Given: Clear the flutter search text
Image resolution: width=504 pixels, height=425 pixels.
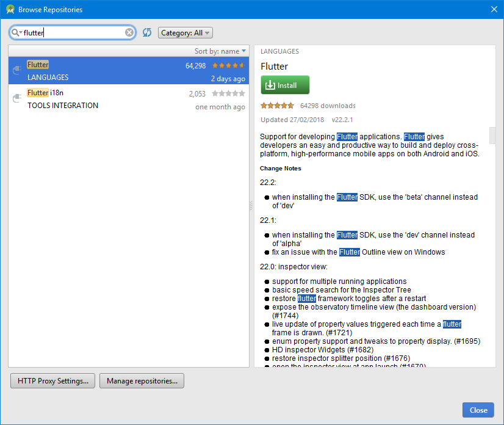Looking at the screenshot, I should (129, 32).
